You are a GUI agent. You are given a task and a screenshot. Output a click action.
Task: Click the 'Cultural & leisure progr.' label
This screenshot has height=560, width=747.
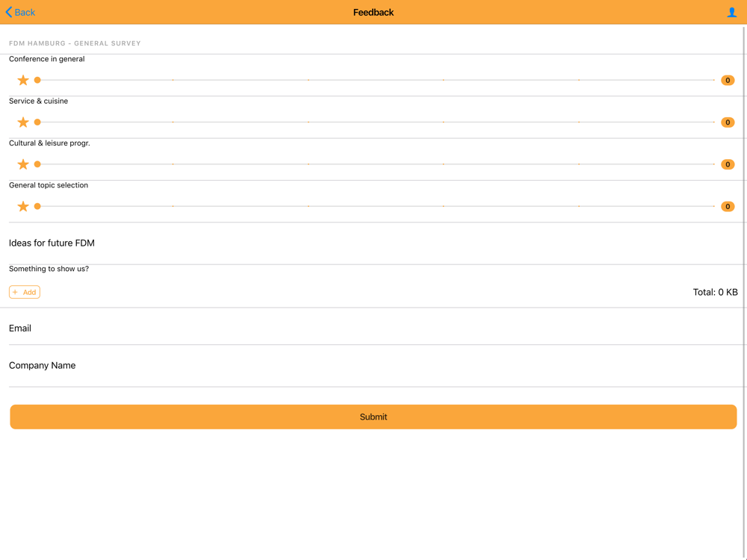(x=49, y=143)
